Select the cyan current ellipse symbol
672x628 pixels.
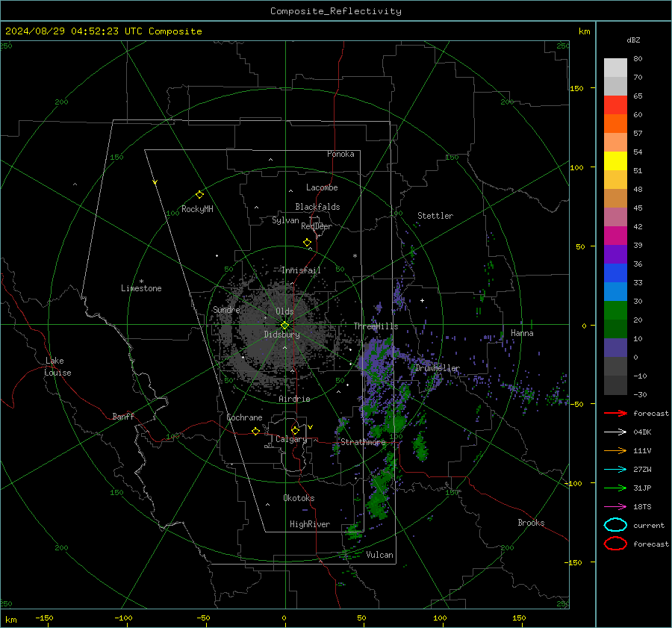click(x=615, y=525)
